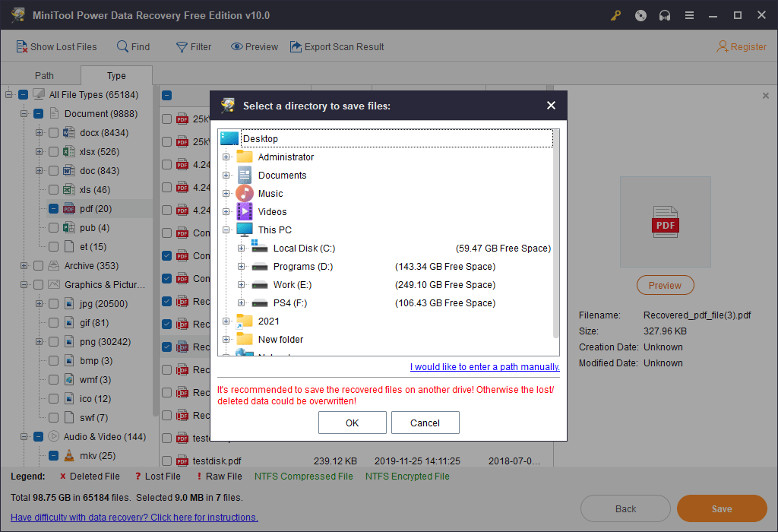Click the orange Save button
The width and height of the screenshot is (778, 532).
(x=722, y=508)
